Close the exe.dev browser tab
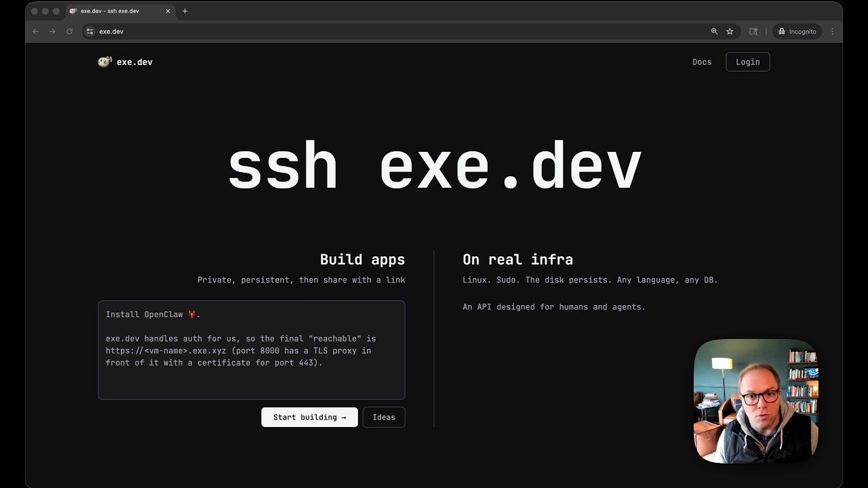Viewport: 868px width, 488px height. 167,11
